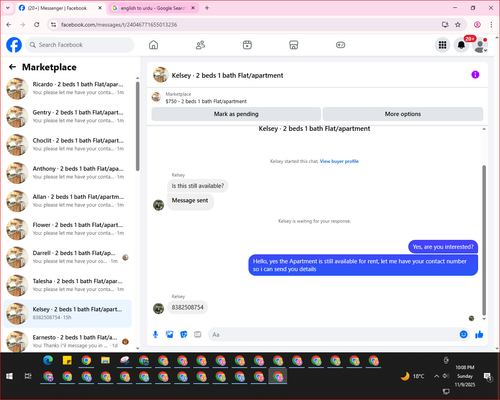Open the Chrome profile icon
The height and width of the screenshot is (400, 500).
coord(477,25)
